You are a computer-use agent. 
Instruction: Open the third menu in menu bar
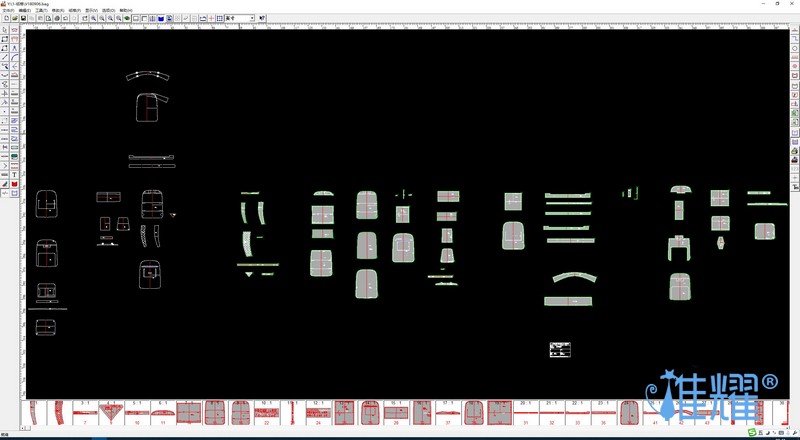pos(41,10)
